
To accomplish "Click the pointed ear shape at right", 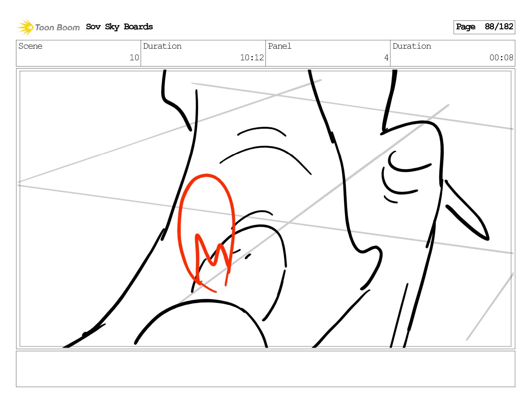I will [x=467, y=210].
